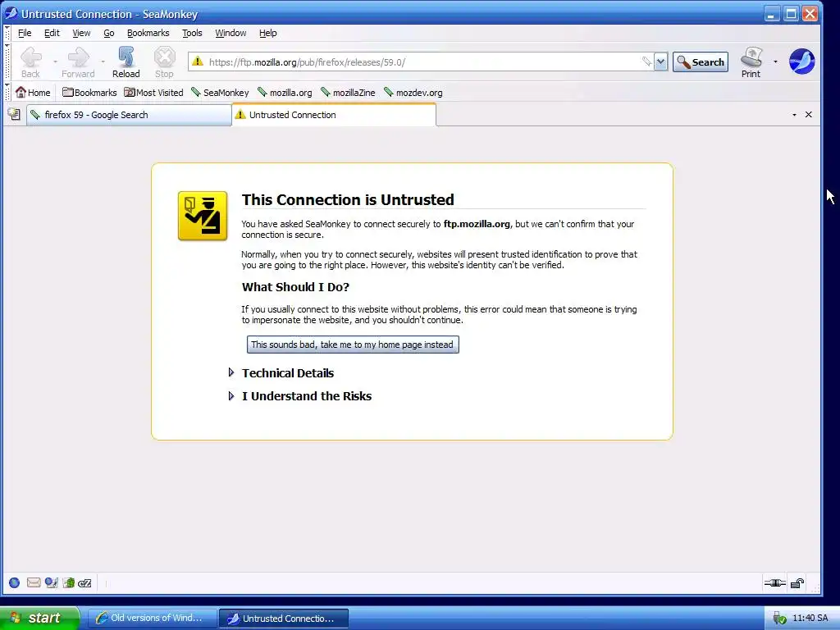Click the new tab icon left of tabs
The image size is (840, 630).
pyautogui.click(x=14, y=114)
